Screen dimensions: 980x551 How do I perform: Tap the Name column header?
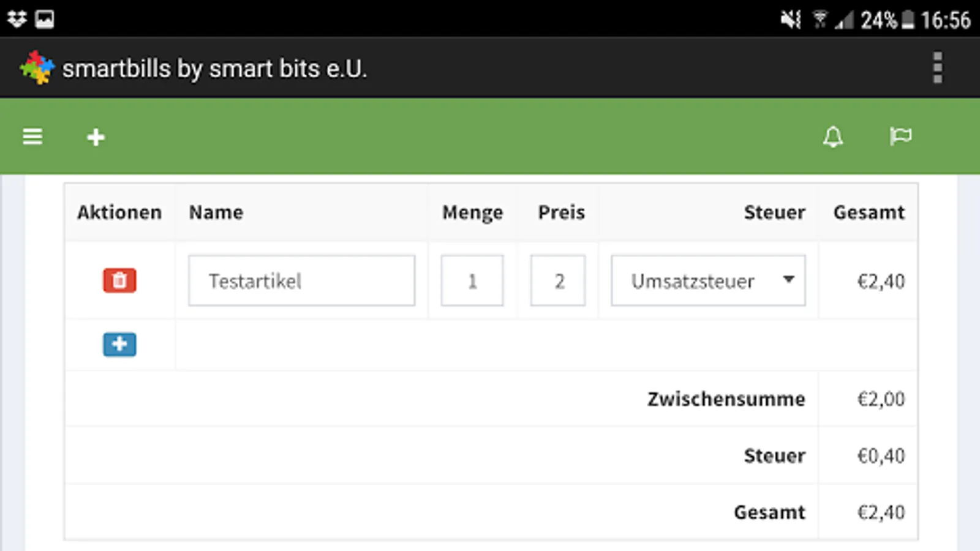point(216,212)
